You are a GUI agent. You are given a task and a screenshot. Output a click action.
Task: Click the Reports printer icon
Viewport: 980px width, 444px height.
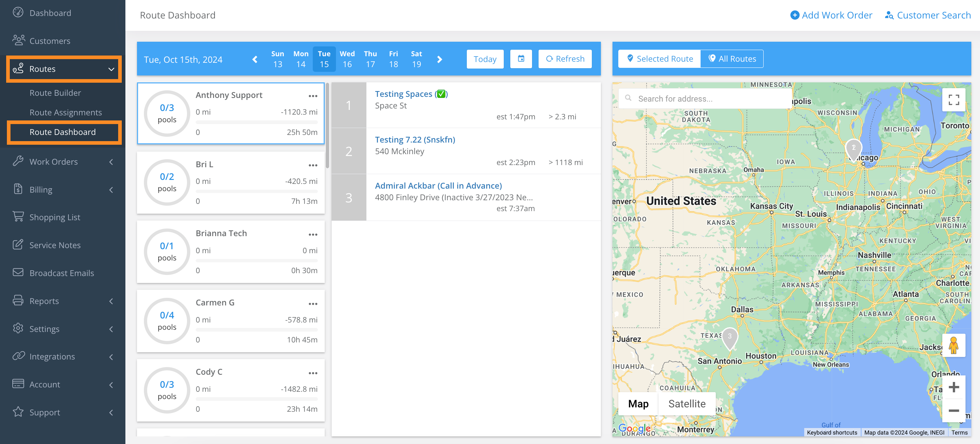[x=18, y=300]
